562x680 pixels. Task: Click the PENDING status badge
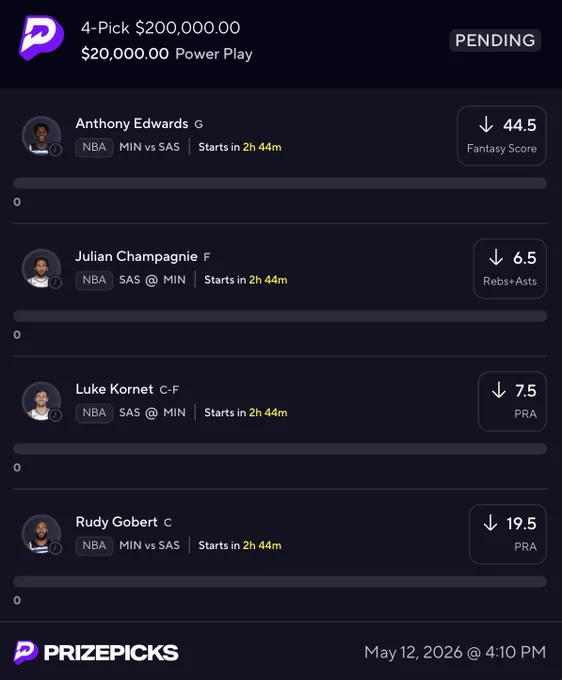pos(495,40)
